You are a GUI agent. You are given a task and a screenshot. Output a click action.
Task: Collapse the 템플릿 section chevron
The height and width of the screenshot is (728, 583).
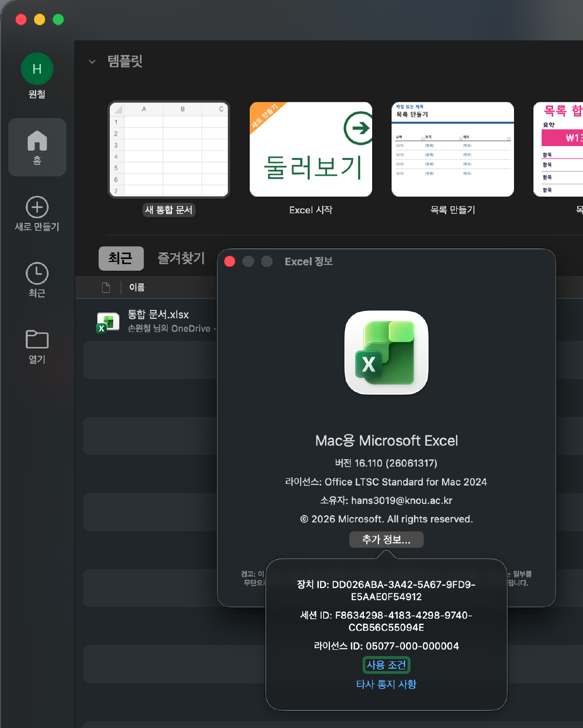coord(92,62)
